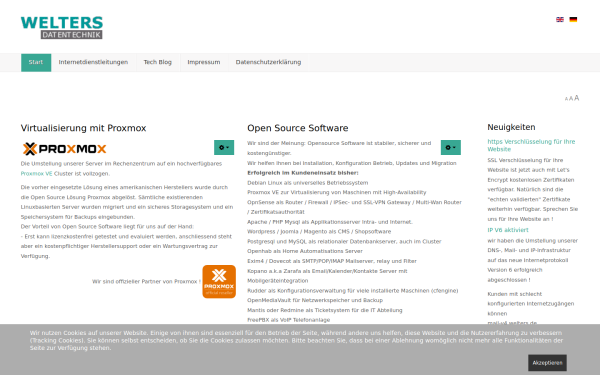
Task: Click the orange Proxmox official reseller badge
Action: coord(219,282)
